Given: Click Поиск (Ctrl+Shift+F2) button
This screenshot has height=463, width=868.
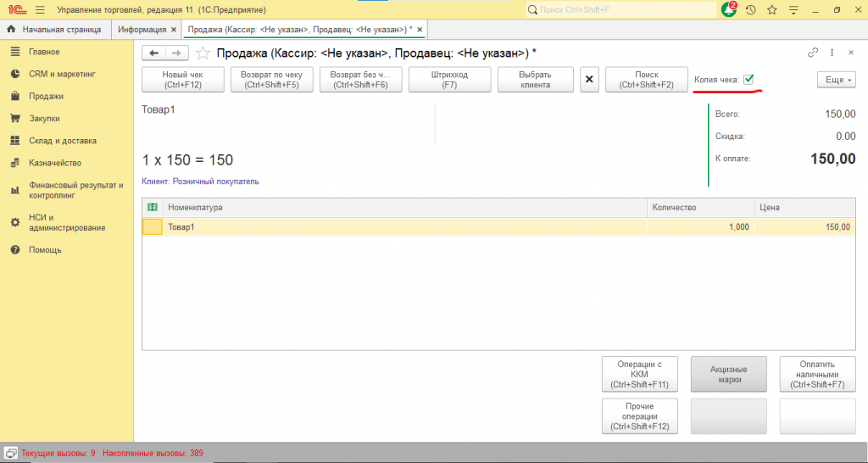Looking at the screenshot, I should [647, 80].
